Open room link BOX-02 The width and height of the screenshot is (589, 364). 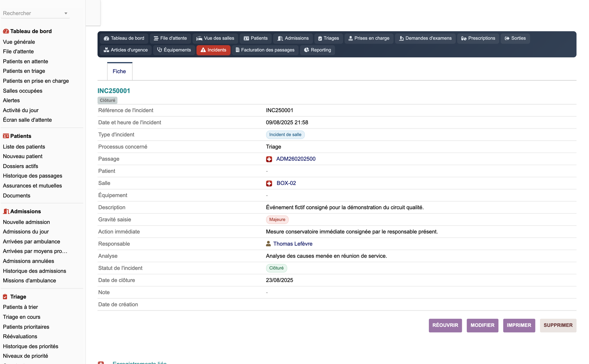click(x=286, y=183)
